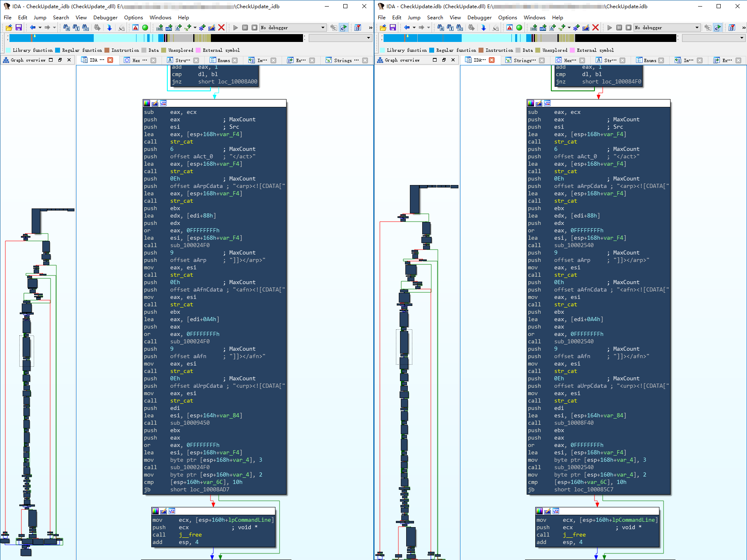The width and height of the screenshot is (747, 560).
Task: Click the create data icon in left toolbar
Action: coord(169,28)
